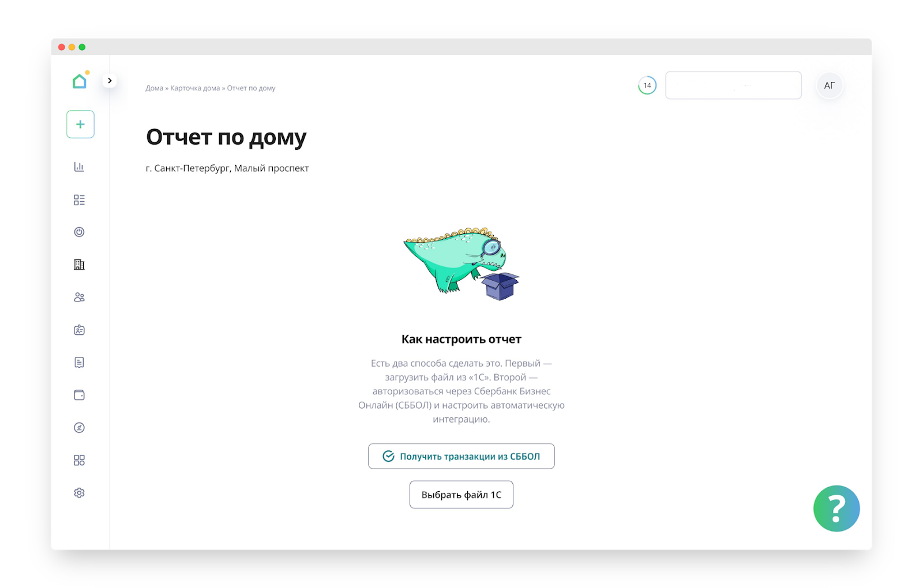
Task: Expand the sidebar with the chevron arrow
Action: pos(110,81)
